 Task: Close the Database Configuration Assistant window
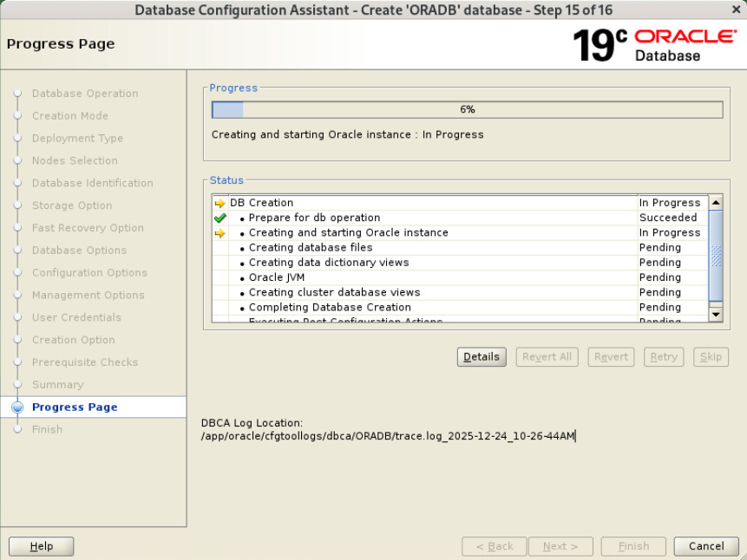736,10
